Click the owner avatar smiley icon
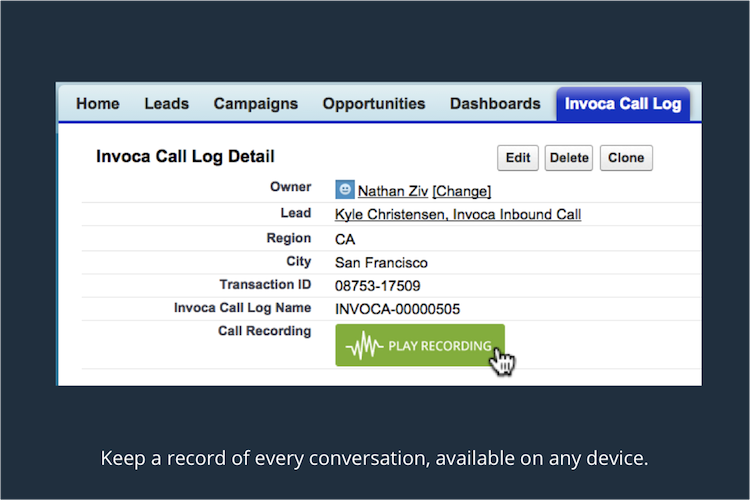Image resolution: width=750 pixels, height=500 pixels. pyautogui.click(x=345, y=189)
